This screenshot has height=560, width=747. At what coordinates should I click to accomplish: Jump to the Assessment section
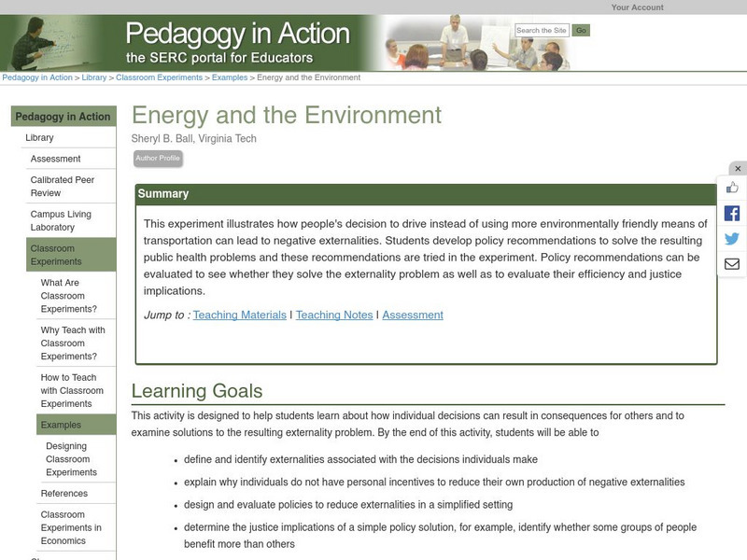[x=412, y=315]
